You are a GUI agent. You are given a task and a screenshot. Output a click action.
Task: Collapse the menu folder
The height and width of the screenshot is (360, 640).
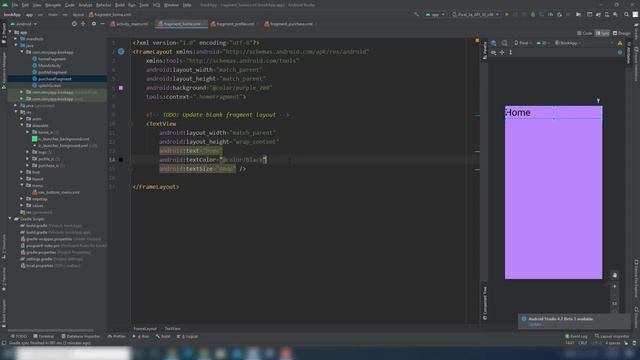pos(22,185)
